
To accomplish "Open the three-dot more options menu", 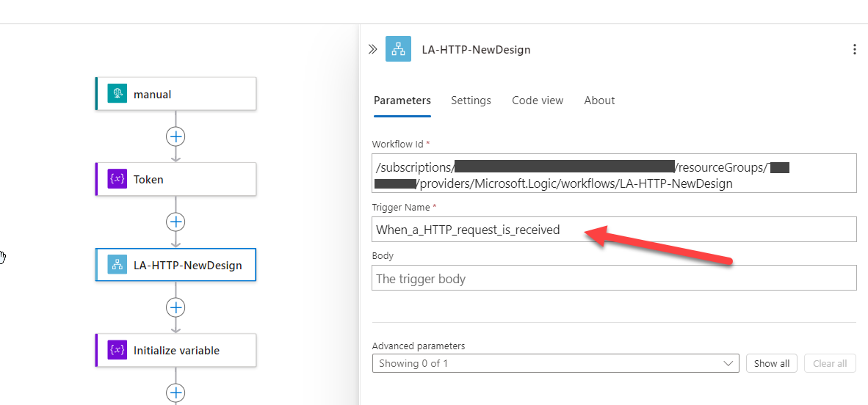I will click(x=854, y=49).
